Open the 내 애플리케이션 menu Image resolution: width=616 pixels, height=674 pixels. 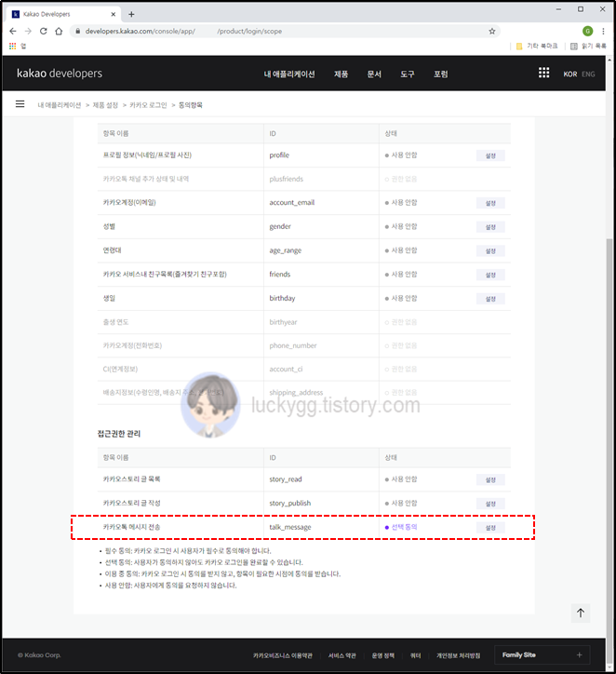(289, 74)
